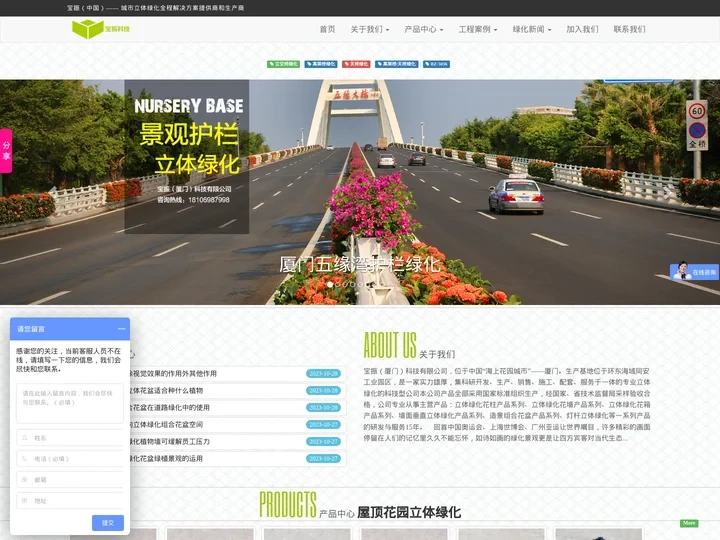The width and height of the screenshot is (720, 540).
Task: Click the 2023-10-27 date badge on last news row
Action: (x=323, y=458)
